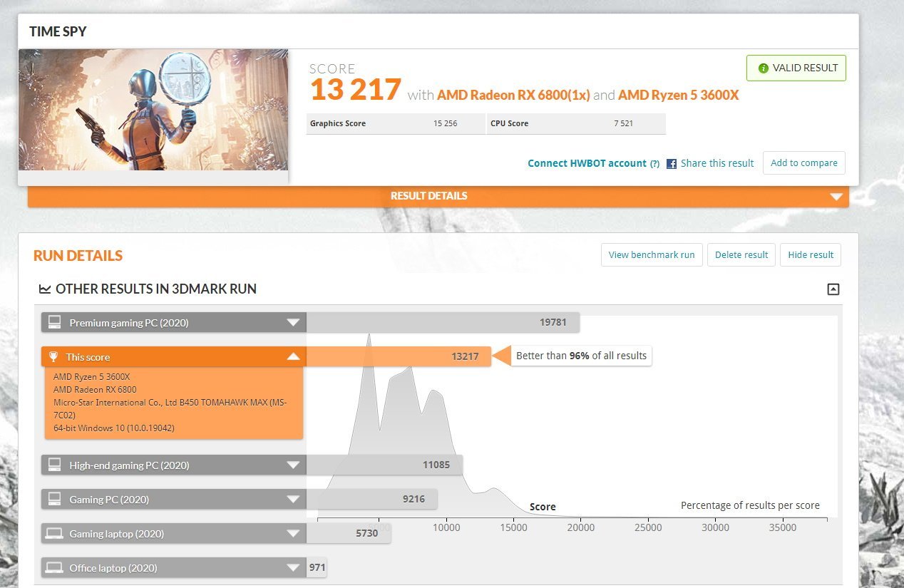Click the 64-bit Windows 10 (10.0.19042) text

[114, 428]
